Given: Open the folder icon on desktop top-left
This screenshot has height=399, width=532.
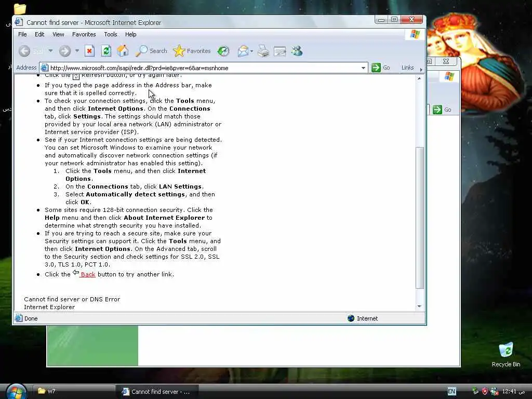Looking at the screenshot, I should coord(20,8).
